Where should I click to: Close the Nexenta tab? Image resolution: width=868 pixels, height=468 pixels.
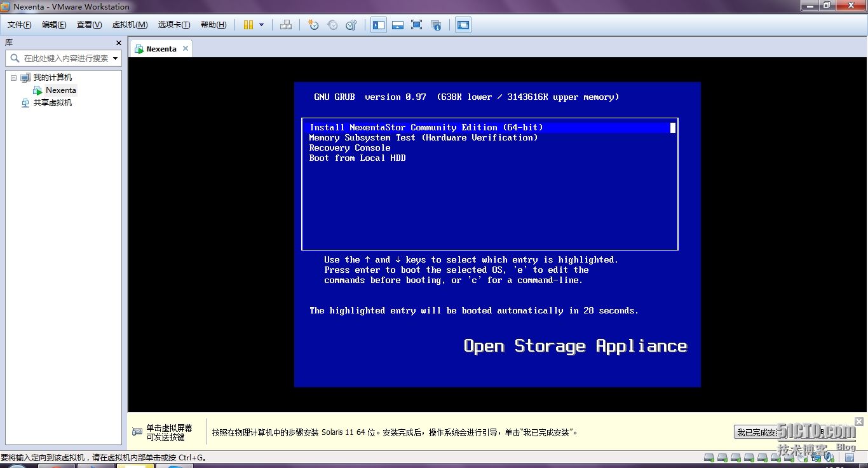pos(186,48)
